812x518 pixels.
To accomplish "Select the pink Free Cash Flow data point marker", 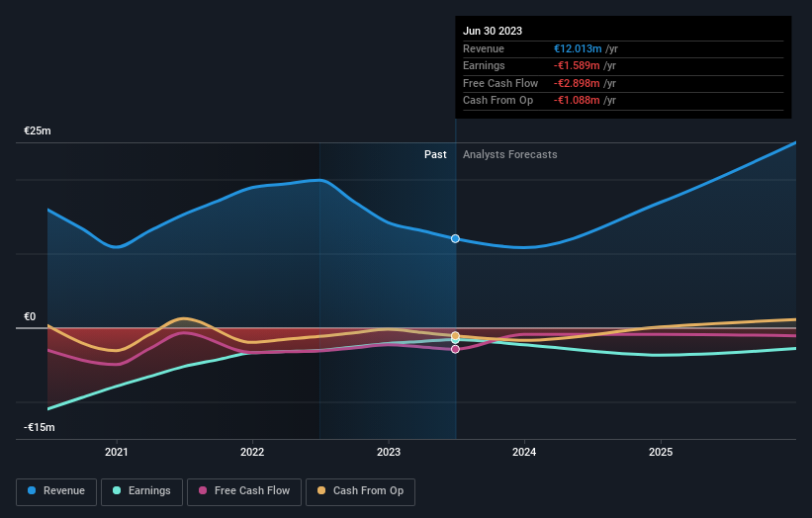I will click(455, 349).
